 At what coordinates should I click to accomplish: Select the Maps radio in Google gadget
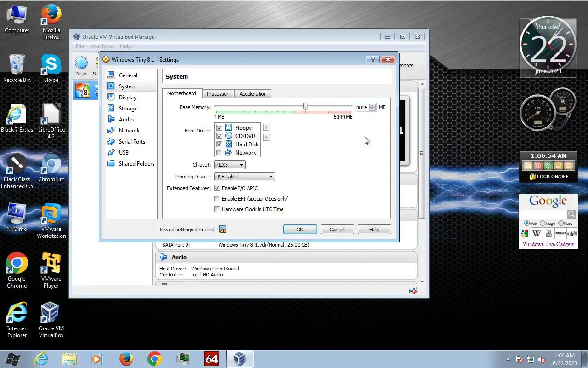[561, 223]
